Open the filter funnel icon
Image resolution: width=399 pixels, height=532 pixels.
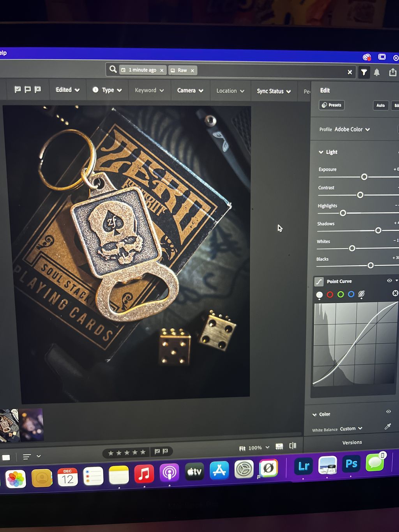tap(364, 72)
